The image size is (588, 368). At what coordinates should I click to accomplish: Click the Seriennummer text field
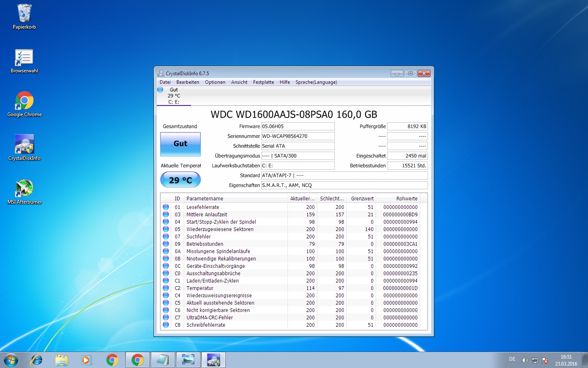298,136
